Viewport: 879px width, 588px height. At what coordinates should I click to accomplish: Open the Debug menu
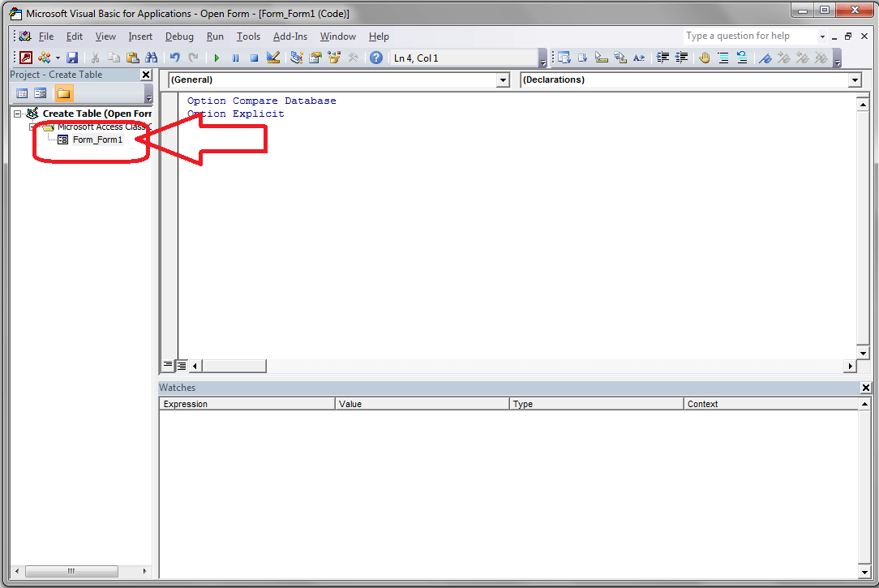pos(179,36)
